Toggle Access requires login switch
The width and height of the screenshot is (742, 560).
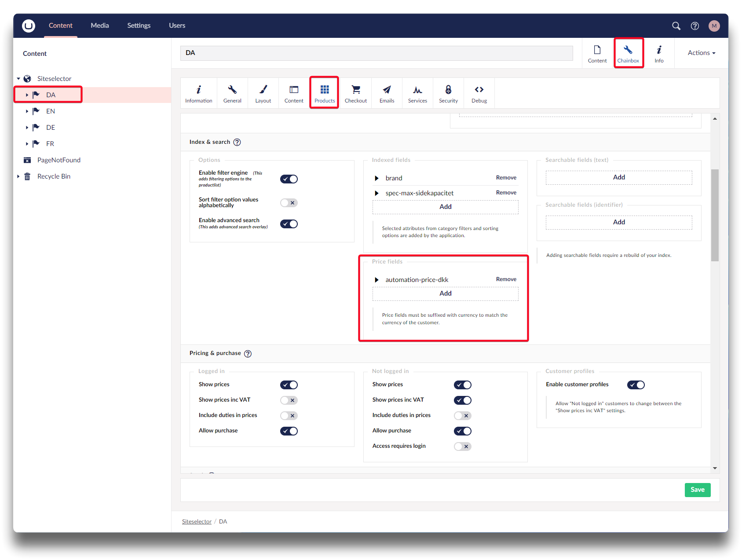click(462, 447)
